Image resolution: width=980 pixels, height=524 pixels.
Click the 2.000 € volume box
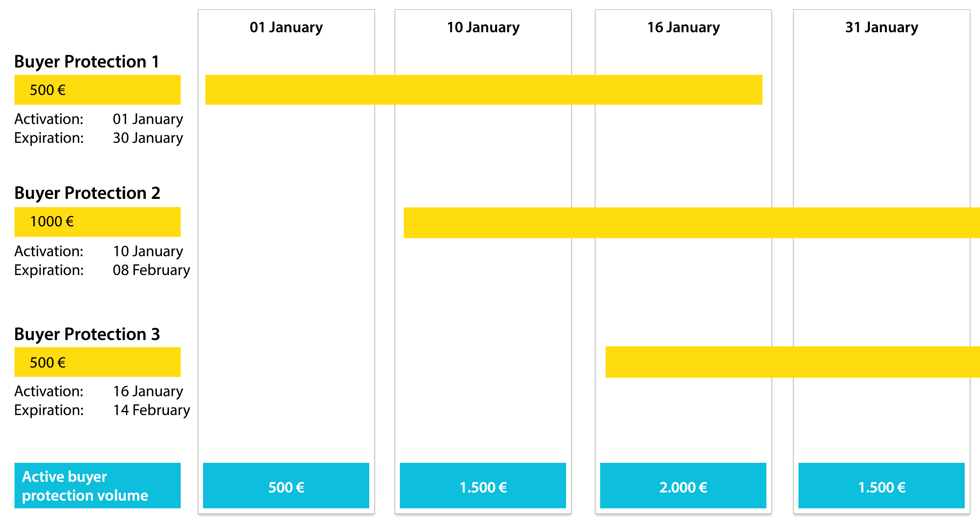pyautogui.click(x=683, y=486)
